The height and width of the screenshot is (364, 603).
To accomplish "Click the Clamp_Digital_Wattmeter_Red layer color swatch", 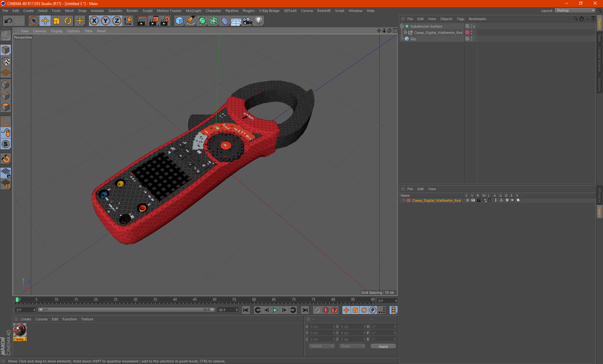I will [x=409, y=201].
